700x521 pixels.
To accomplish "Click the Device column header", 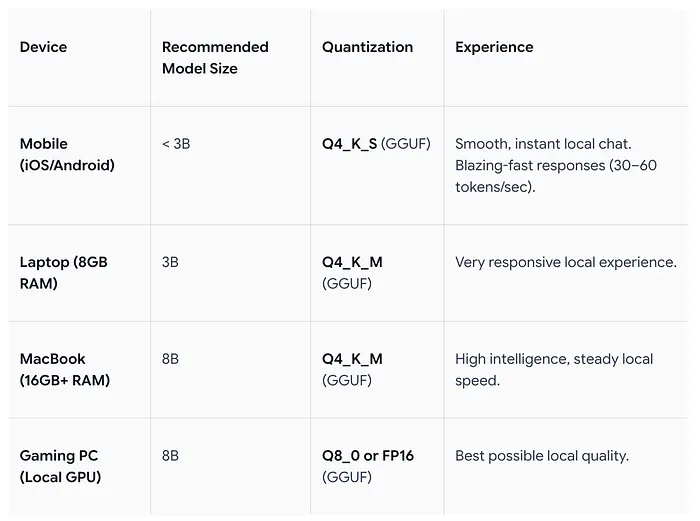I will (43, 47).
